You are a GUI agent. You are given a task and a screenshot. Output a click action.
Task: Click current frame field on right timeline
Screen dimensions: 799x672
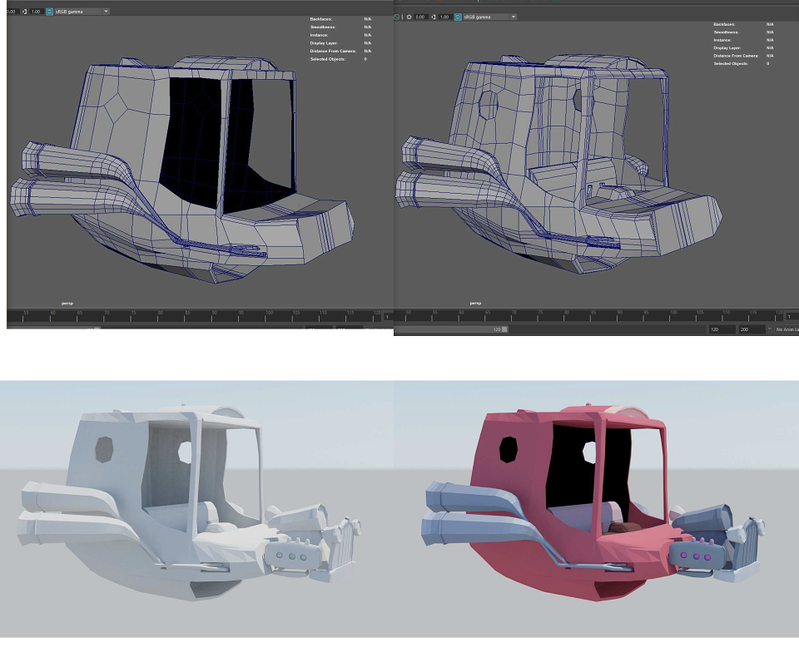[x=792, y=317]
